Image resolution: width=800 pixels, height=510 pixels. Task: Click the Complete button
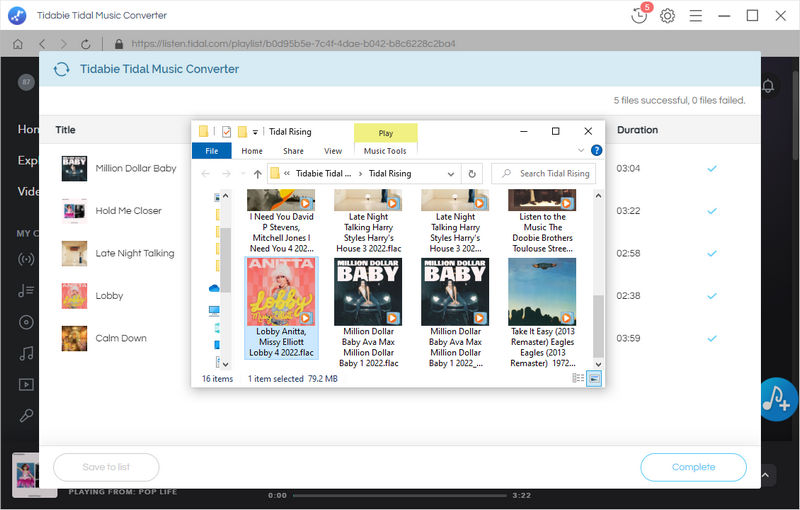click(693, 467)
